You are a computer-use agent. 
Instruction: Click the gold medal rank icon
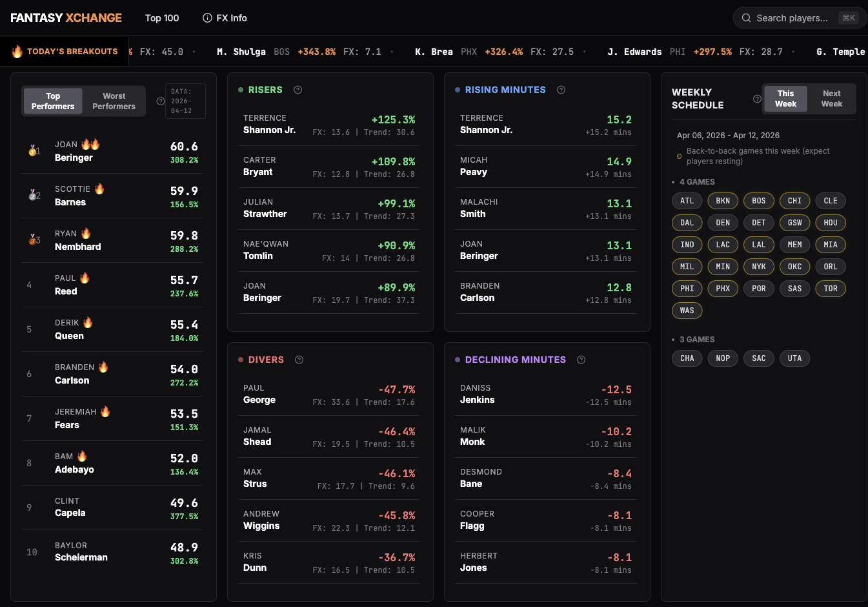(x=32, y=150)
